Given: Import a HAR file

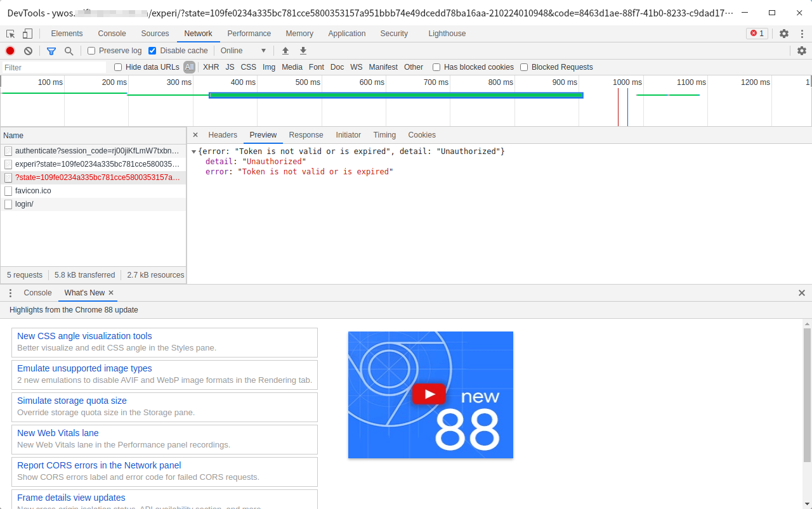Looking at the screenshot, I should pyautogui.click(x=285, y=50).
